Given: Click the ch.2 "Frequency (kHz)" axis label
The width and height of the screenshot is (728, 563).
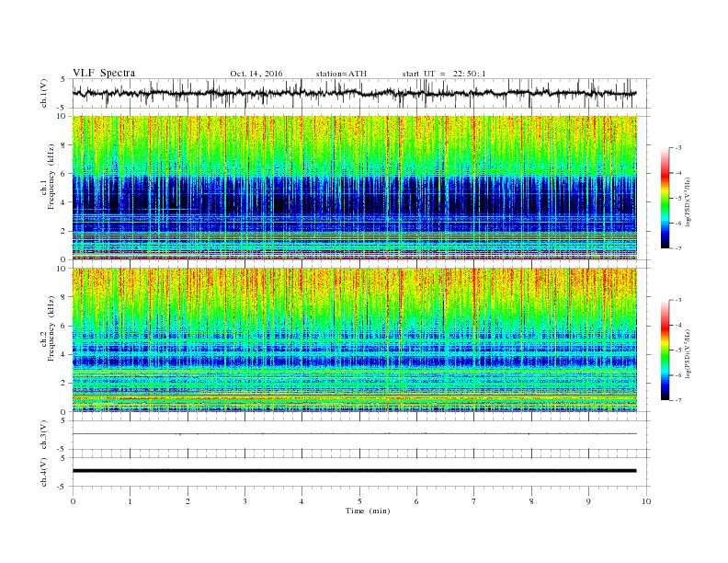Looking at the screenshot, I should [x=51, y=329].
